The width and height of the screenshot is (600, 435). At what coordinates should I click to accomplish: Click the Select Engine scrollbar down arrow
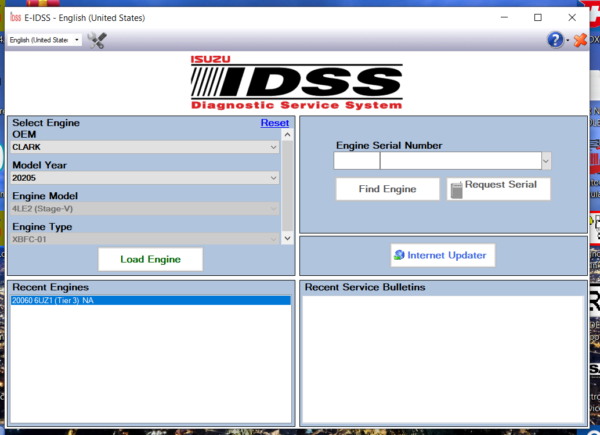[x=287, y=238]
